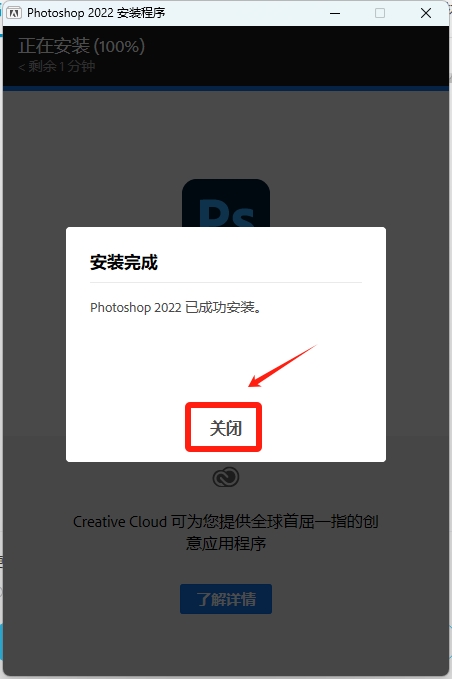The height and width of the screenshot is (679, 452).
Task: Click the divider line under 安装完成
Action: (x=226, y=282)
